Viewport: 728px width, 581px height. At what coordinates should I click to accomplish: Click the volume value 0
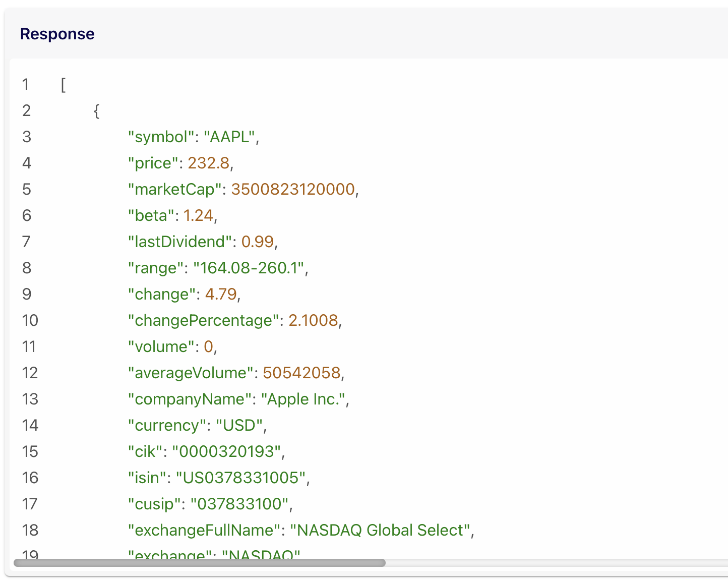[x=208, y=346]
